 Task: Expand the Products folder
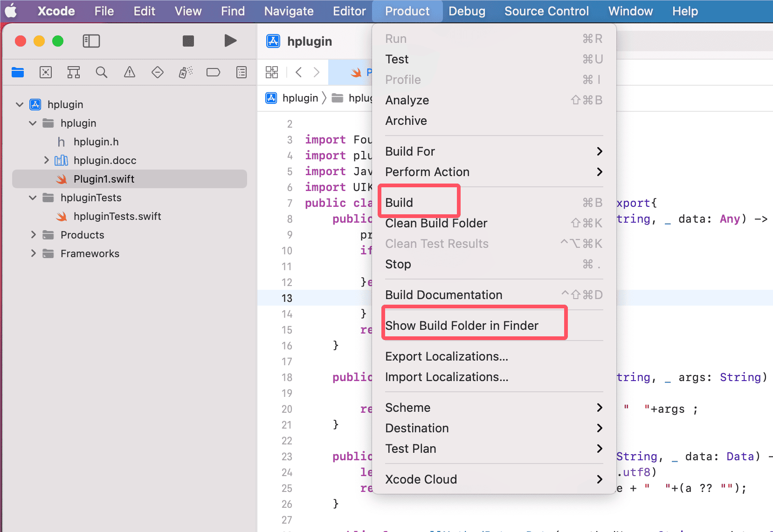(33, 235)
